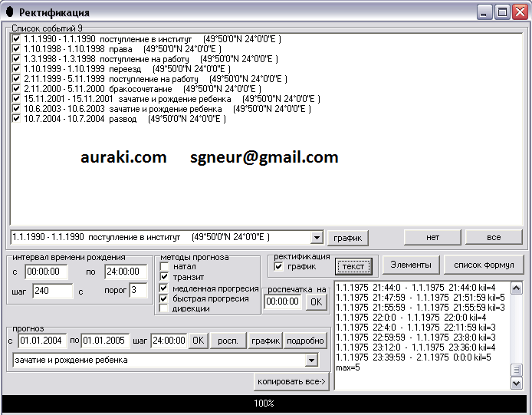Click 'все' to select all events
This screenshot has height=415, width=532.
tap(494, 238)
